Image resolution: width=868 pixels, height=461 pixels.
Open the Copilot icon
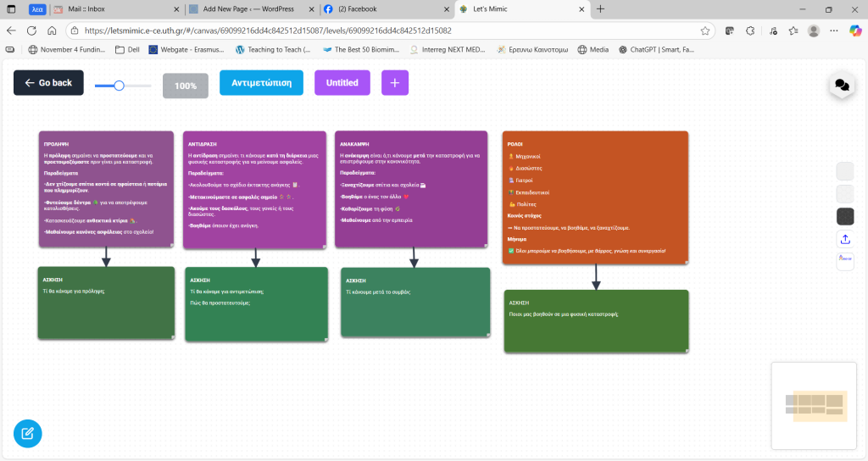pos(855,31)
